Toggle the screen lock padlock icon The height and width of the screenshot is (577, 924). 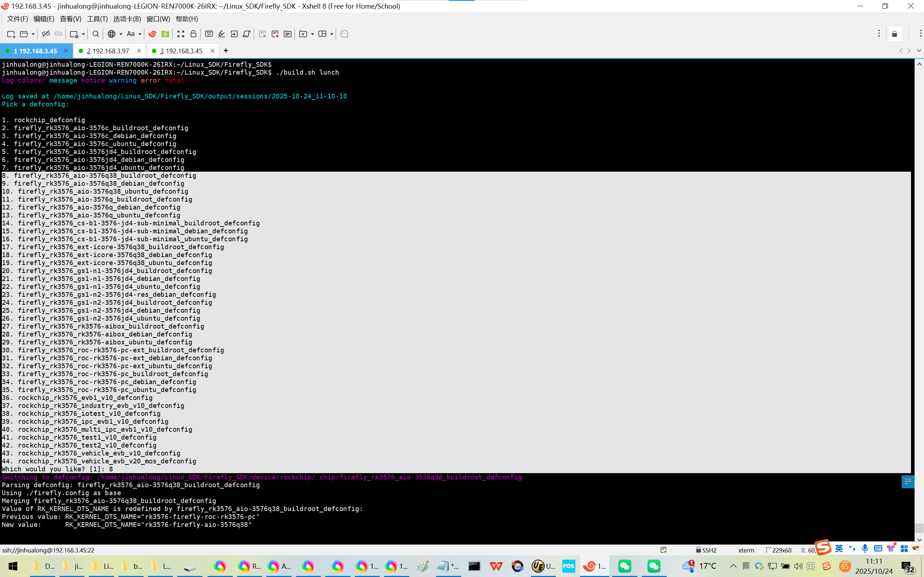tap(193, 34)
